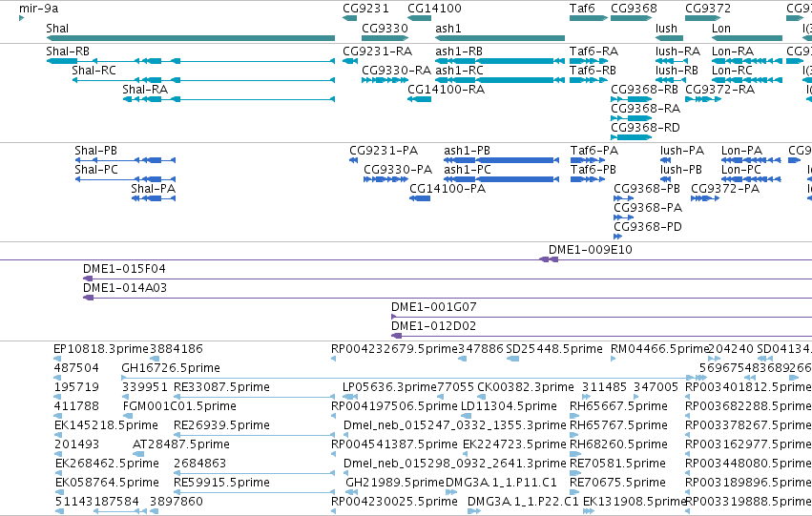Select the ash1-PC protein label
Viewport: 812px width, 516px height.
pyautogui.click(x=468, y=169)
